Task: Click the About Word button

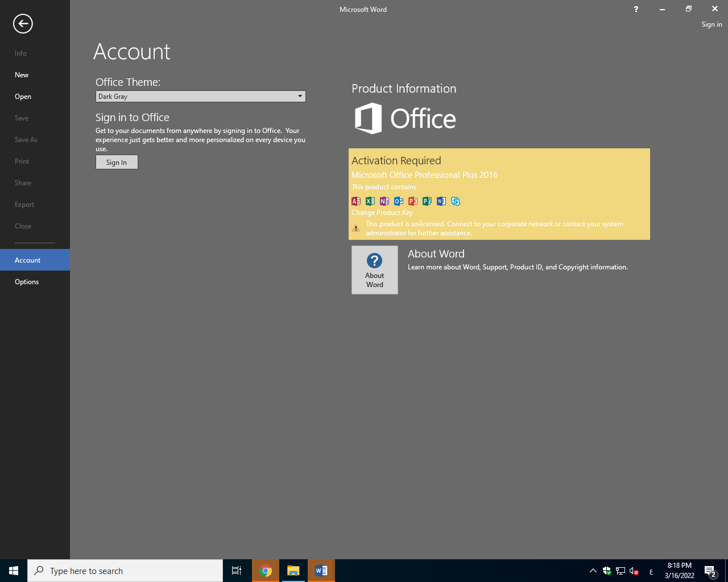Action: point(375,270)
